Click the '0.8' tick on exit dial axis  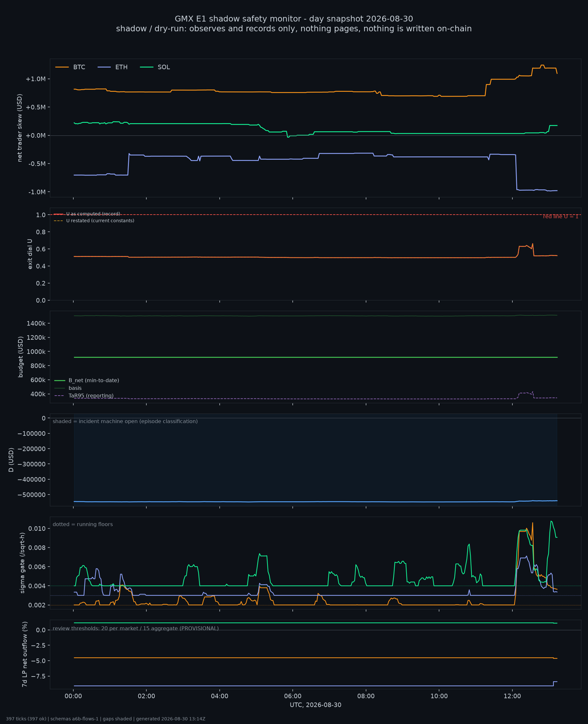click(x=41, y=232)
